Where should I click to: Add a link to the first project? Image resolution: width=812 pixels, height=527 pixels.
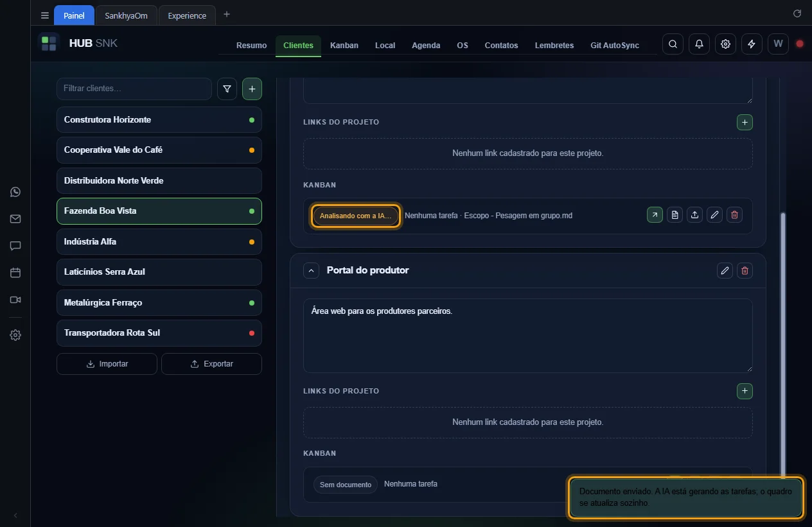tap(745, 122)
